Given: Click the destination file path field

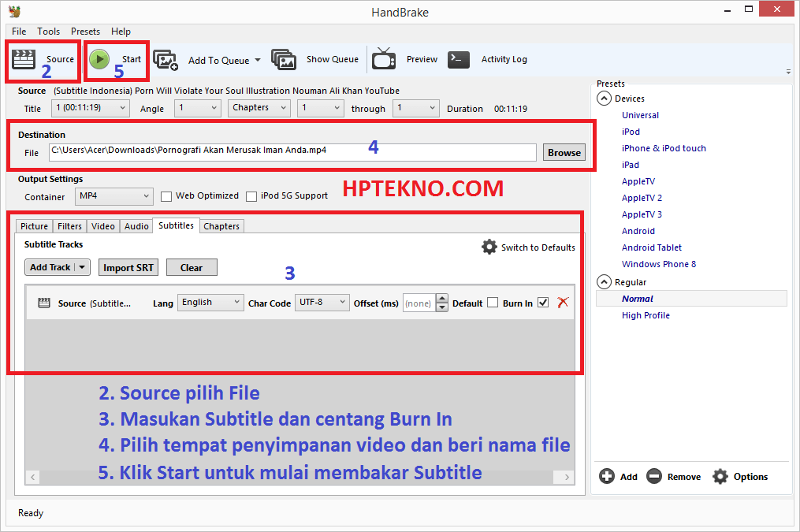Looking at the screenshot, I should pos(292,152).
